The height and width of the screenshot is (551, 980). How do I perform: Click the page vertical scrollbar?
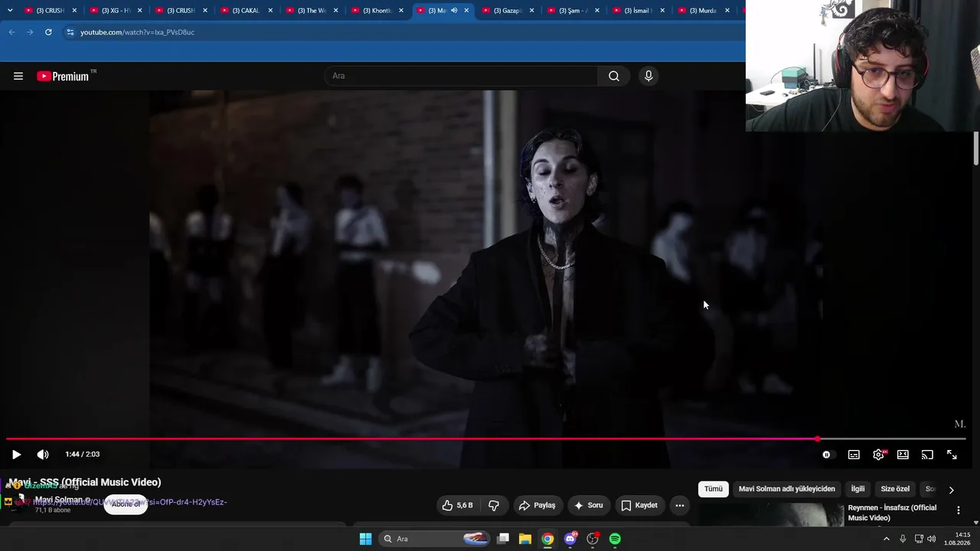click(976, 148)
